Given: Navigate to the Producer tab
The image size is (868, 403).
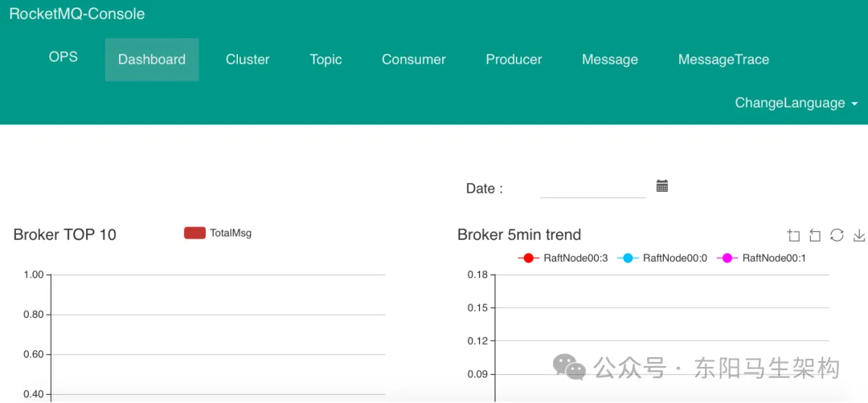Looking at the screenshot, I should (x=514, y=59).
